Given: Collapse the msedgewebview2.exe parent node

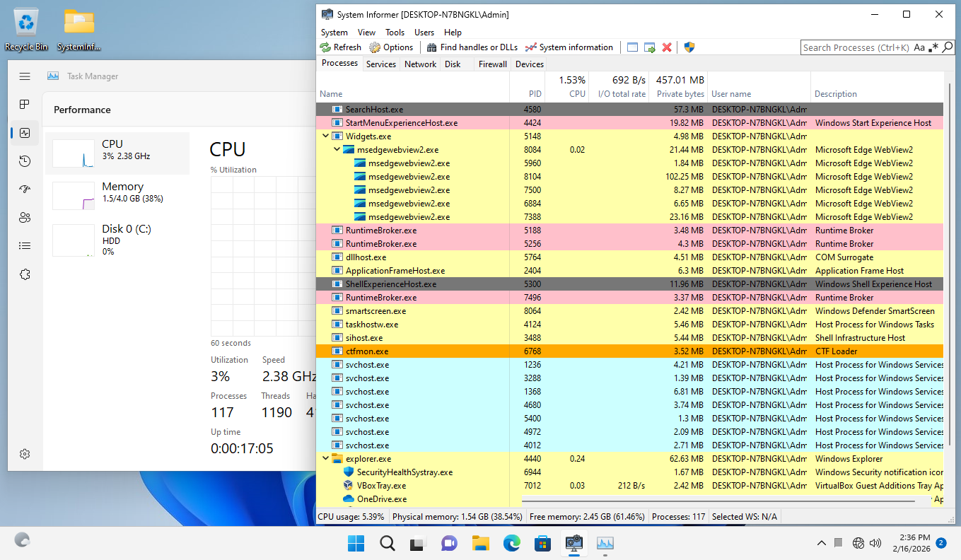Looking at the screenshot, I should [337, 150].
